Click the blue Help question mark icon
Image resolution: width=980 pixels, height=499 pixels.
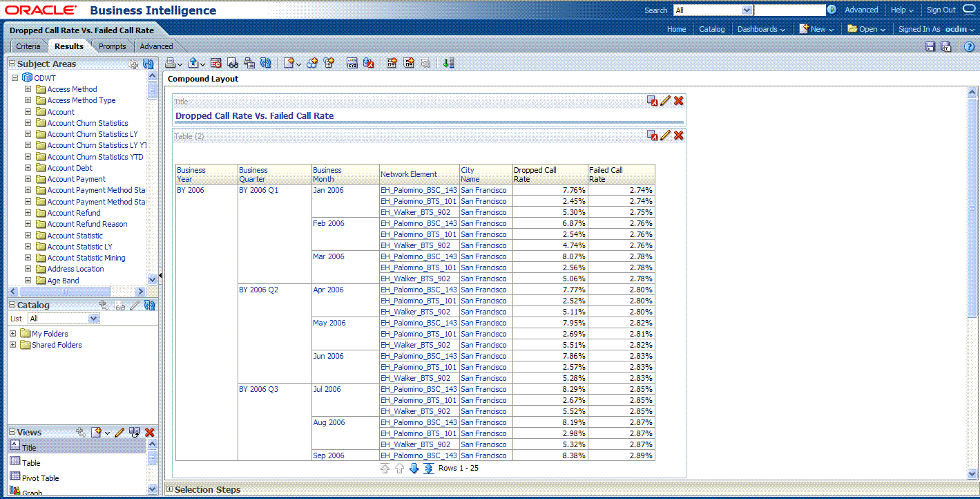[x=969, y=46]
